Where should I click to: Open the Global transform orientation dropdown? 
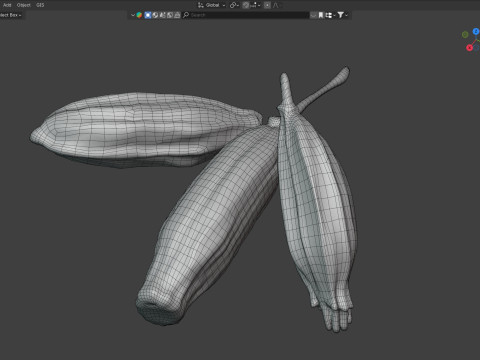[x=212, y=5]
